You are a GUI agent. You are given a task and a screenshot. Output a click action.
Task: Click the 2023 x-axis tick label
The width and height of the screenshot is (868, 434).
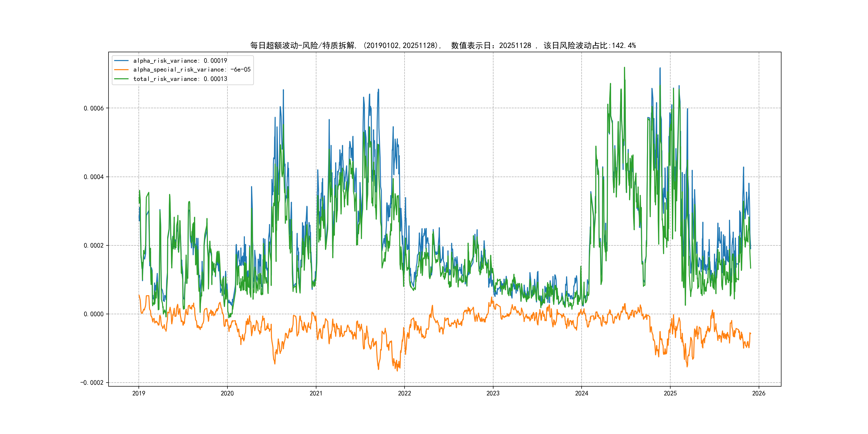[493, 393]
